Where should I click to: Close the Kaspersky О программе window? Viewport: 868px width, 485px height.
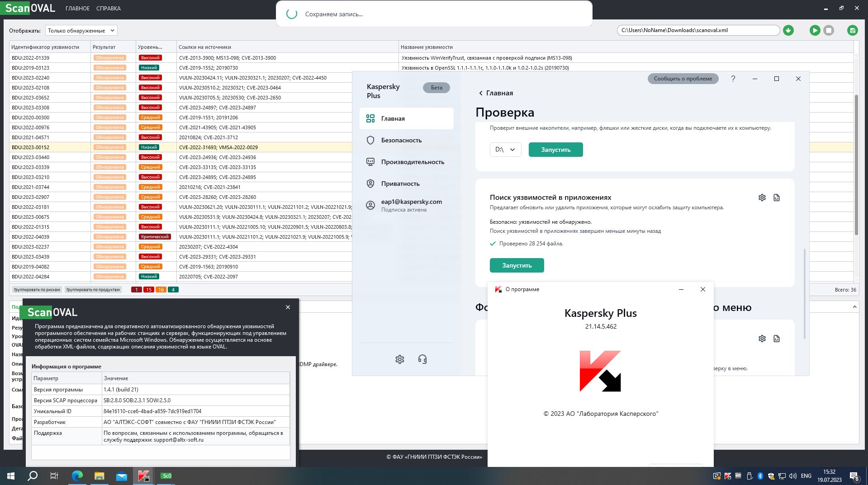click(x=703, y=289)
